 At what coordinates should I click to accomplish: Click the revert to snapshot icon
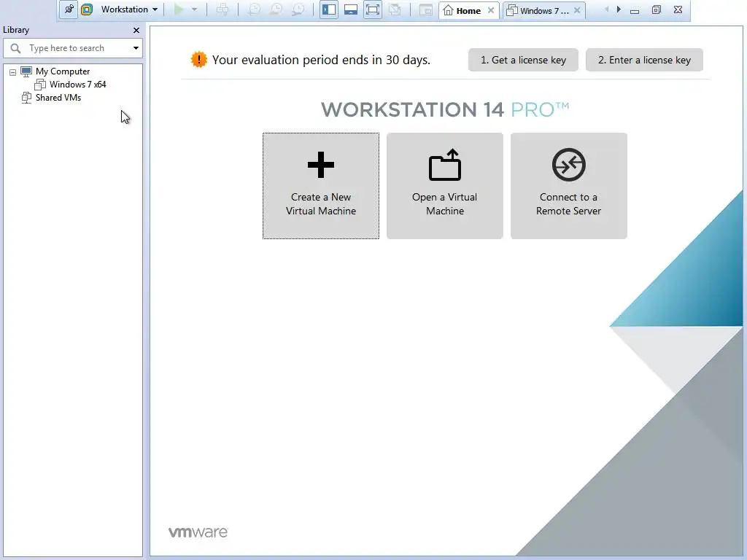pos(276,9)
